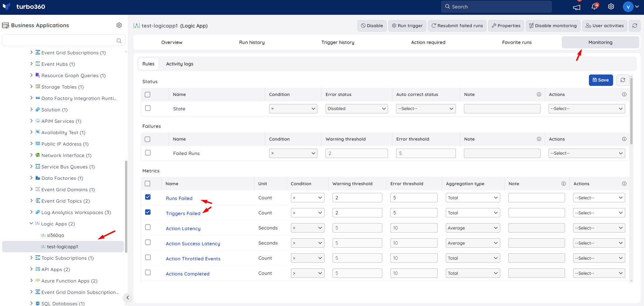Screen dimensions: 644x306
Task: Switch to the Favorite runs tab
Action: tap(517, 42)
